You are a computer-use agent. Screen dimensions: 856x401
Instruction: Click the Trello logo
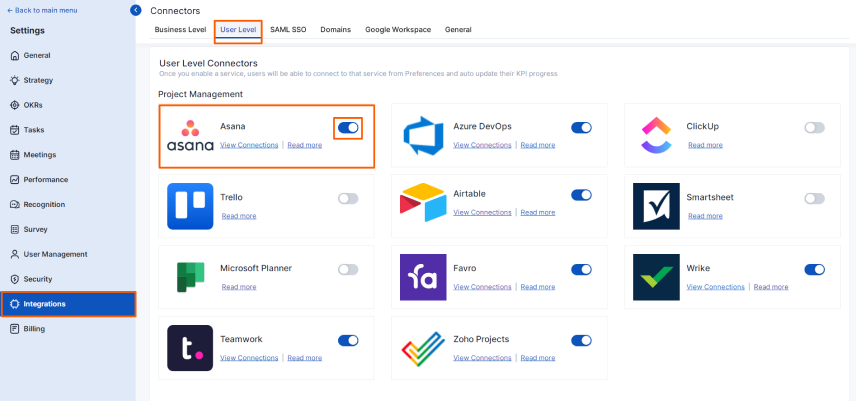point(190,206)
